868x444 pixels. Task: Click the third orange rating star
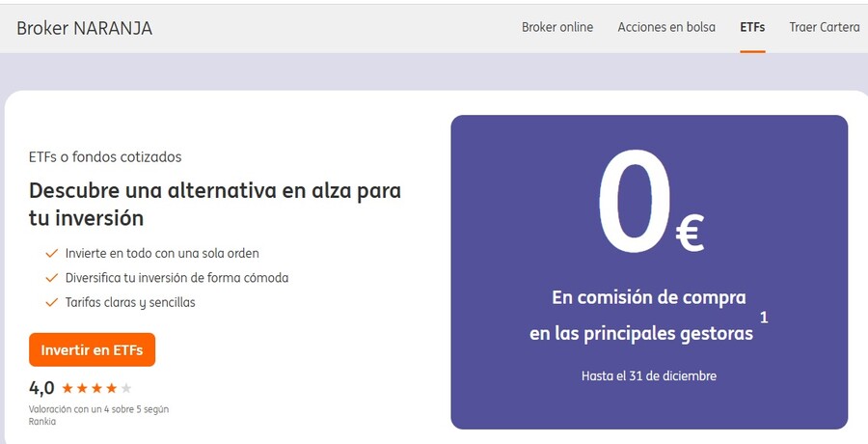[x=96, y=388]
